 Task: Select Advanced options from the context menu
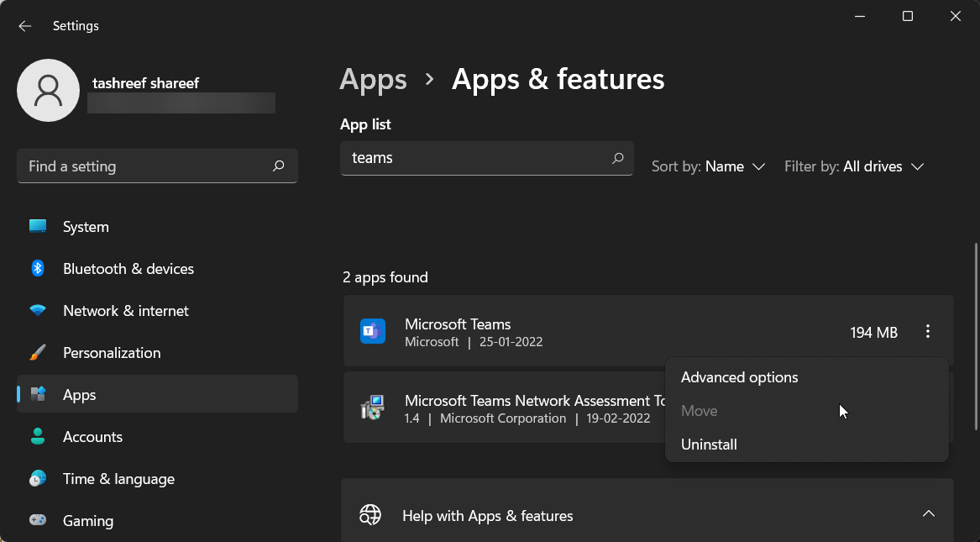click(x=739, y=376)
